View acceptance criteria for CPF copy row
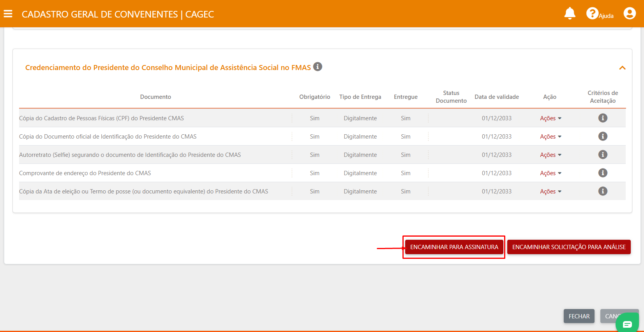The height and width of the screenshot is (332, 644). (x=602, y=118)
